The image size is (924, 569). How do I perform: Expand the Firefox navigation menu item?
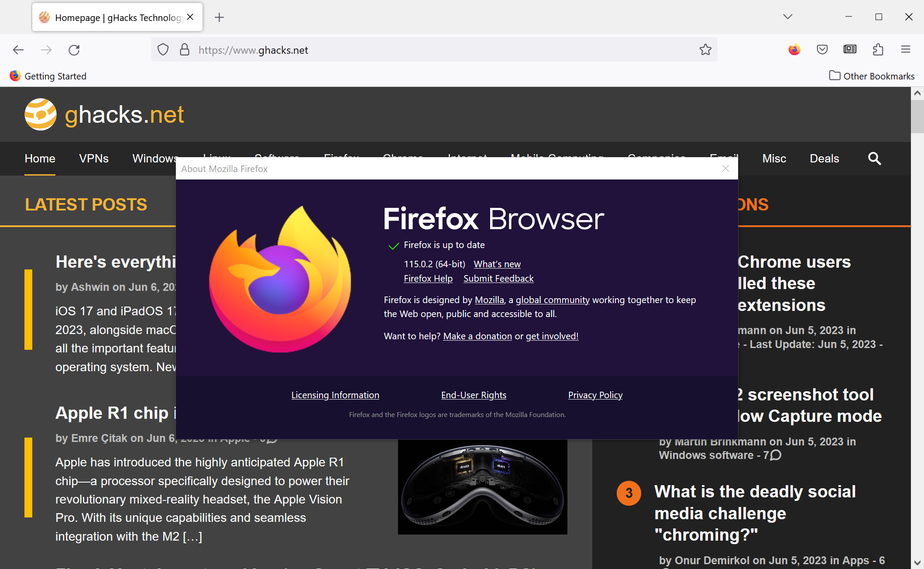coord(341,158)
